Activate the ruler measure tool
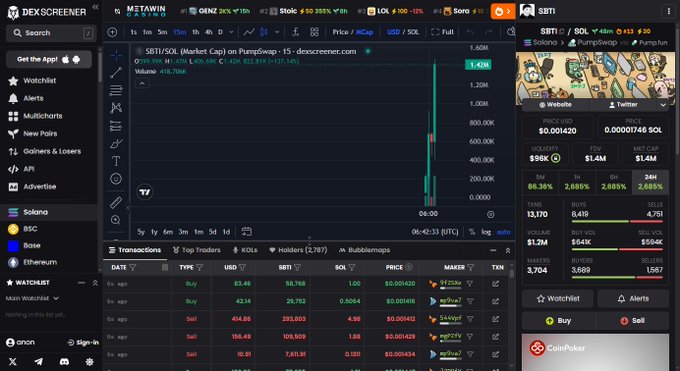The width and height of the screenshot is (680, 371). coord(116,202)
